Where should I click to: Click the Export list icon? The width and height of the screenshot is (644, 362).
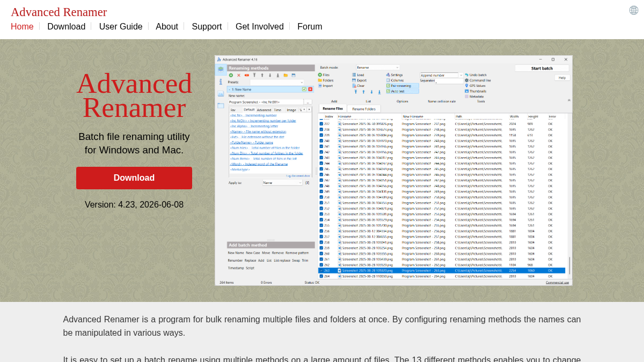pyautogui.click(x=354, y=80)
